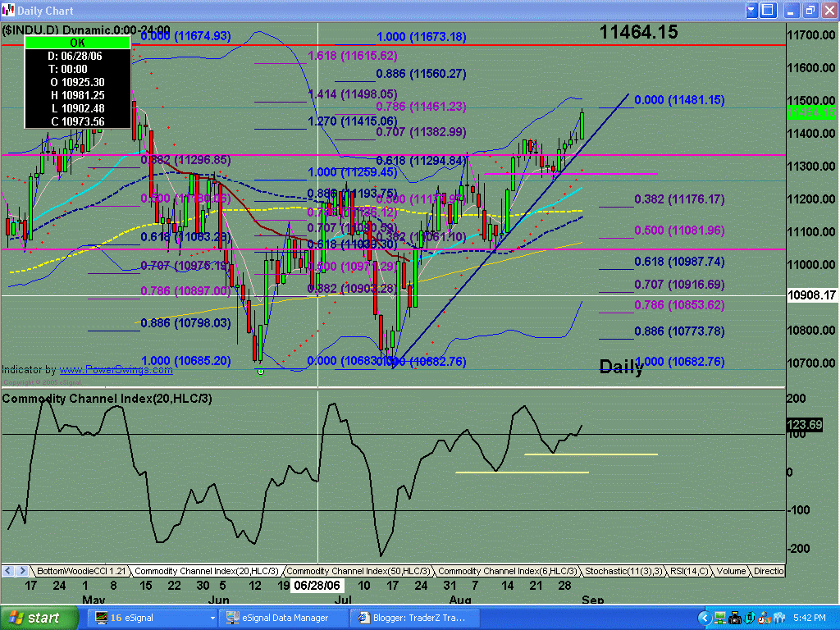Open the RSI(14,C) tab
Viewport: 840px width, 630px height.
(x=689, y=571)
